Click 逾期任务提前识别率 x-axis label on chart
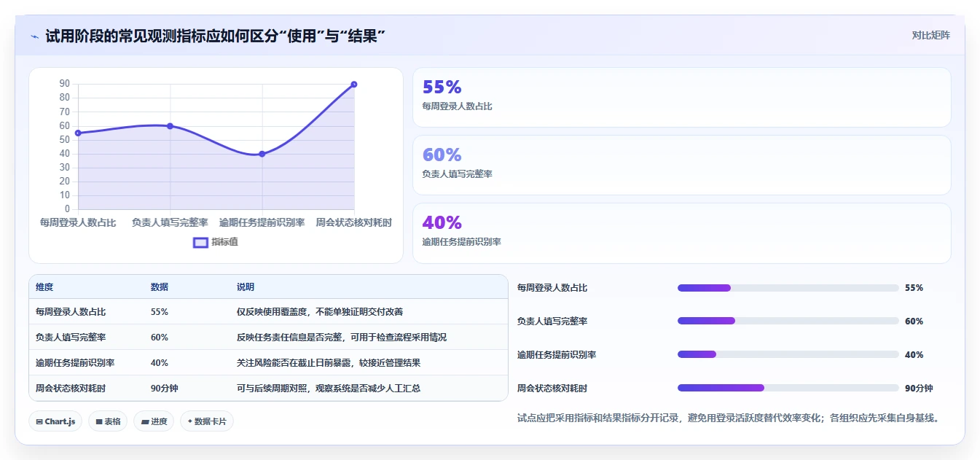Viewport: 980px width, 460px height. coord(262,222)
